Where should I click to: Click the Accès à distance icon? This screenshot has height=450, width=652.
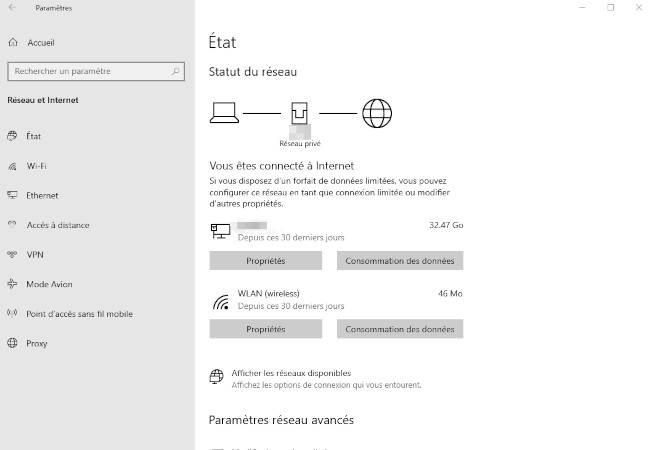(x=12, y=225)
